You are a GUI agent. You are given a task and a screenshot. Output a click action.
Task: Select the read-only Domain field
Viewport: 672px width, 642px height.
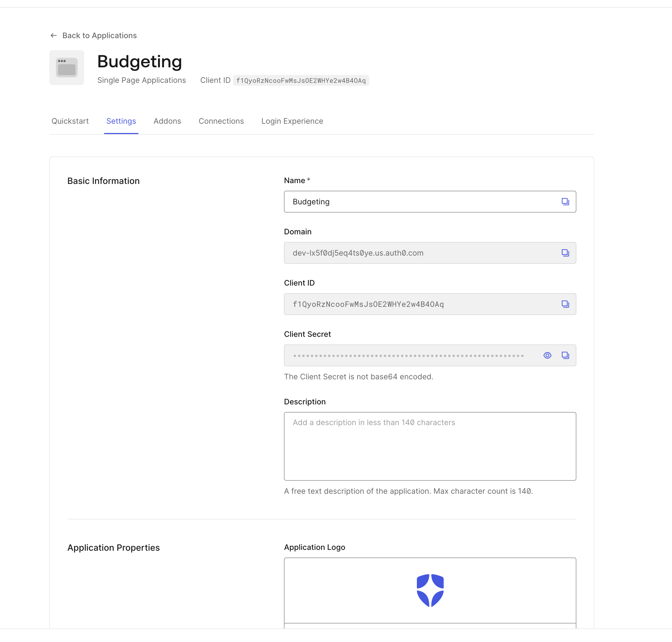393,253
